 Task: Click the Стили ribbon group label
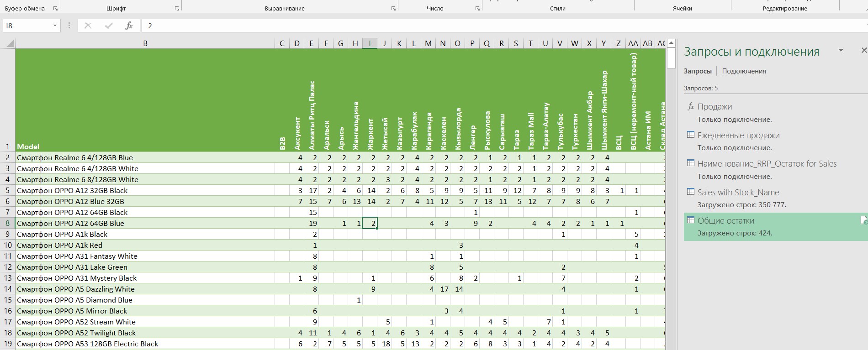tap(558, 8)
